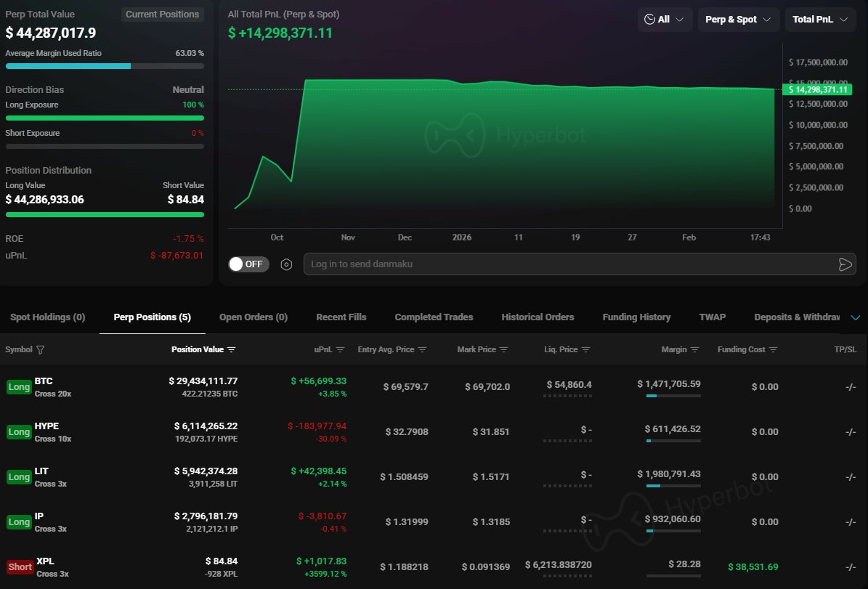Click the Symbol column filter funnel icon

tap(40, 350)
